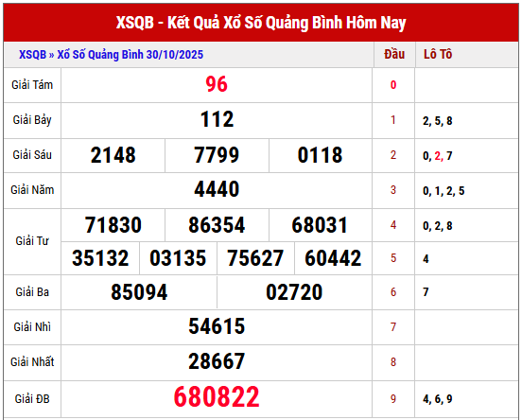Viewport: 522px width, 420px height.
Task: Click the Đầu column header
Action: tap(394, 54)
